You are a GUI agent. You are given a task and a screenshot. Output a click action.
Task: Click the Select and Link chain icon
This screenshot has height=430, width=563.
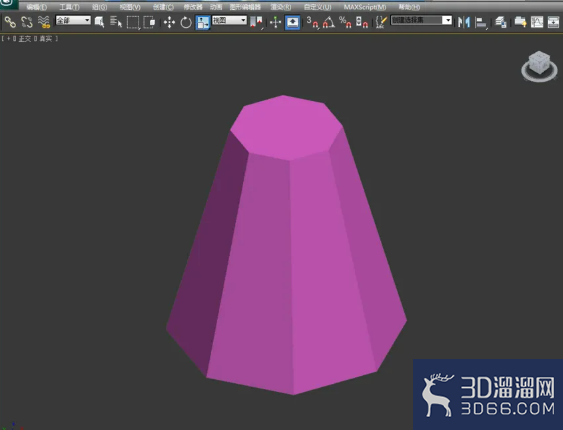tap(10, 22)
